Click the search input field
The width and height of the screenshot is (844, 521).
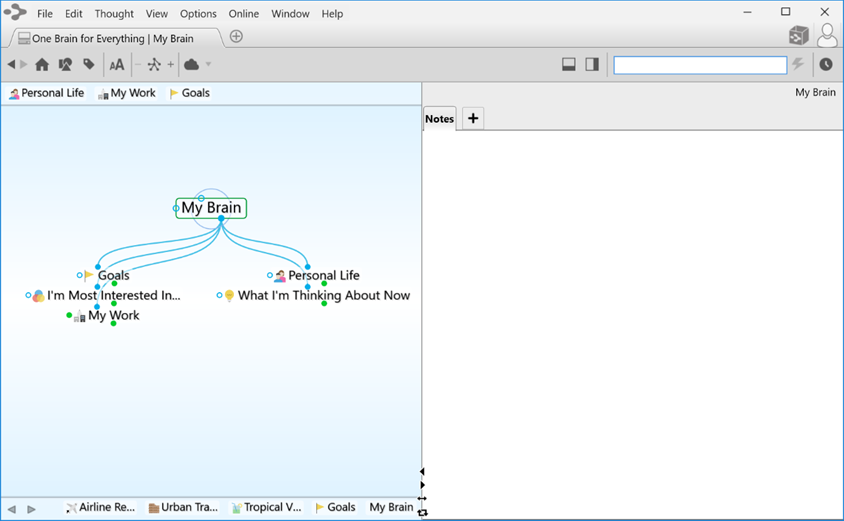(x=700, y=65)
